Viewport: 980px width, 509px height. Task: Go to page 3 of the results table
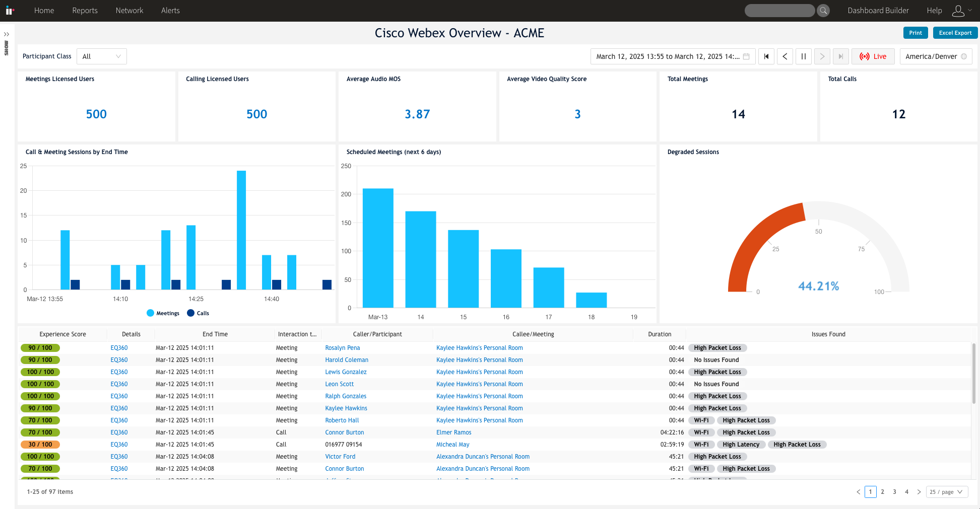(894, 492)
